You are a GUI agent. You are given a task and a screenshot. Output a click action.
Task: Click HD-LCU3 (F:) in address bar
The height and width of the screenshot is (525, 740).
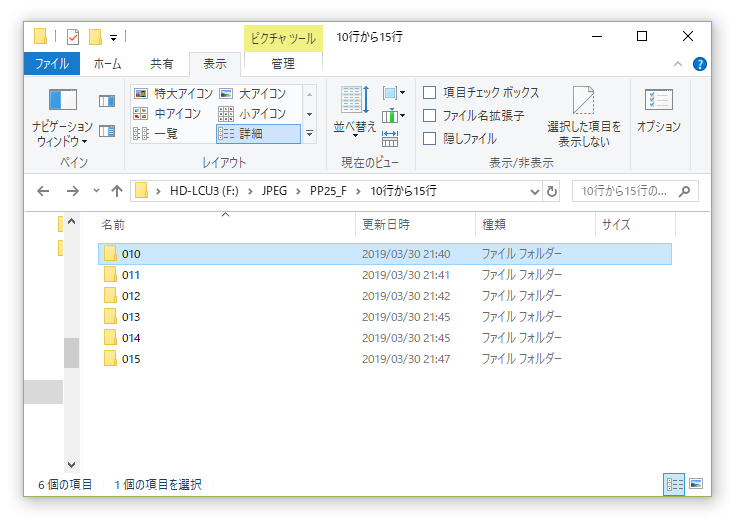tap(204, 191)
